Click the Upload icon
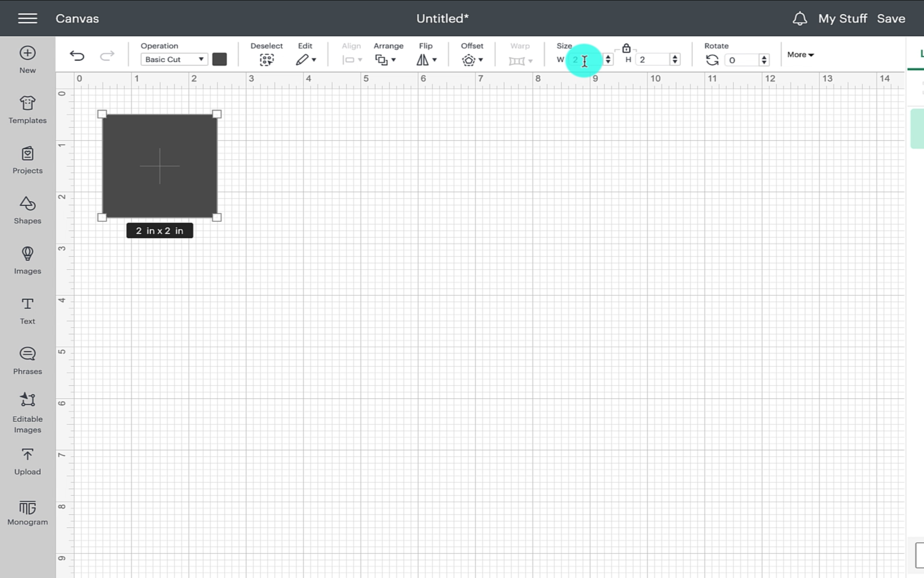This screenshot has width=924, height=578. tap(27, 461)
